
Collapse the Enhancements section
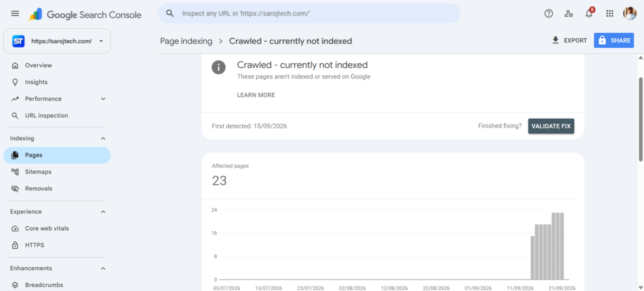pyautogui.click(x=103, y=268)
